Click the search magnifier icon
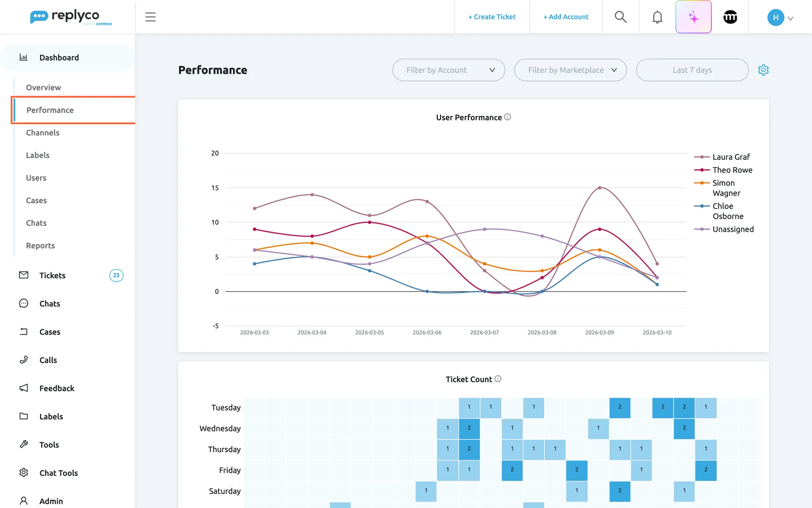Viewport: 812px width, 508px height. 621,17
